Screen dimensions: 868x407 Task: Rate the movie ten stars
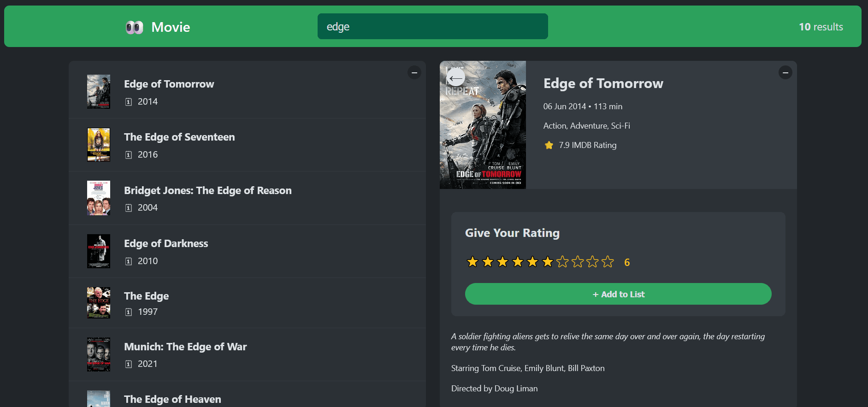pos(608,262)
